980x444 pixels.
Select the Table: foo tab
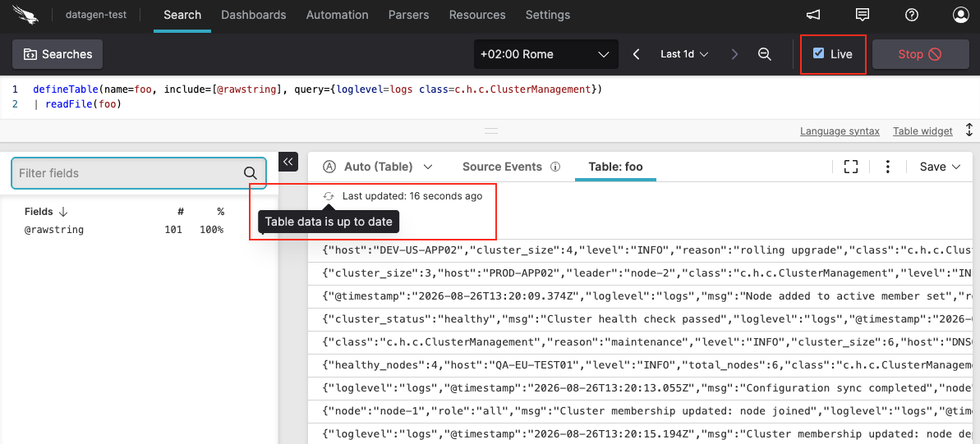point(615,167)
